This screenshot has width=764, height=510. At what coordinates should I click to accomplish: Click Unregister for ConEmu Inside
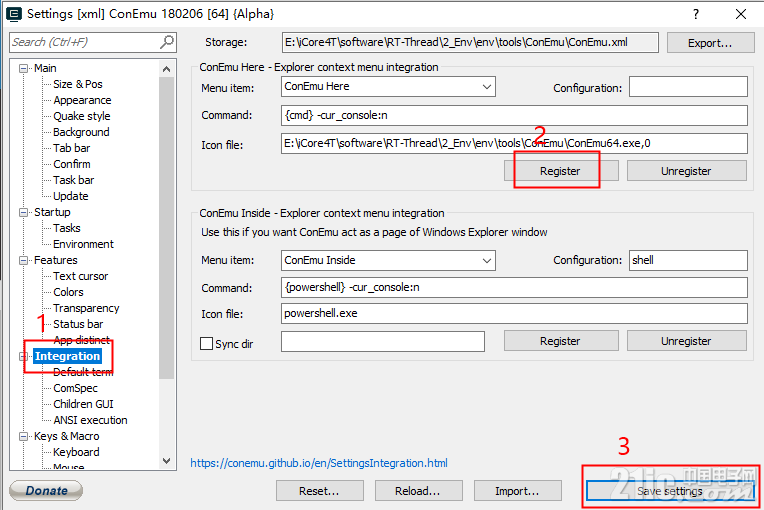(x=687, y=341)
